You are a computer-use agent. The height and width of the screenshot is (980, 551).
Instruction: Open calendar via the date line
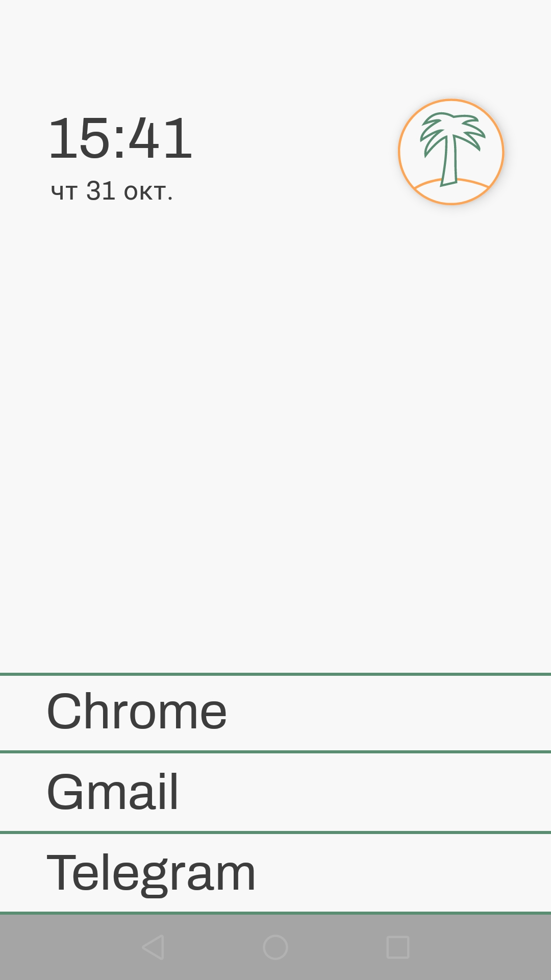[112, 191]
